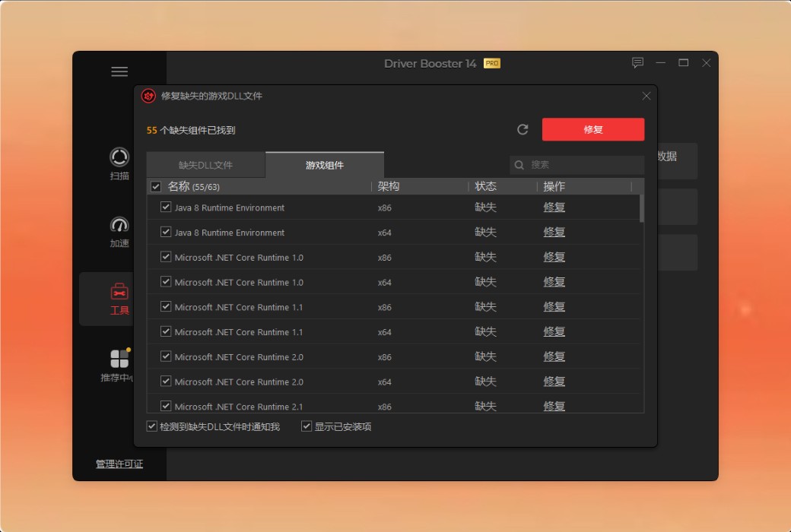Click the red 修复 button
The image size is (791, 532).
click(x=592, y=130)
